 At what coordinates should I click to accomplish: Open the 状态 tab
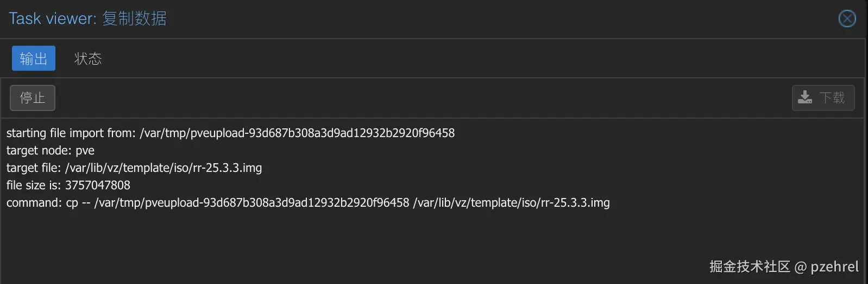point(88,58)
